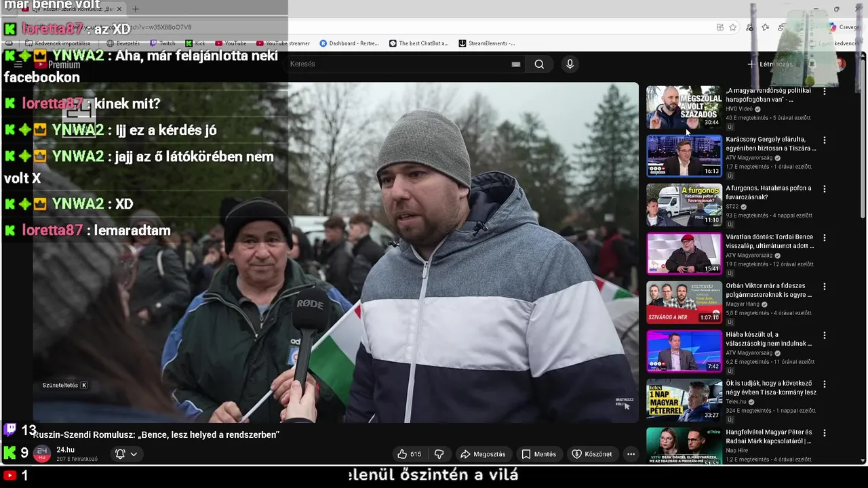This screenshot has width=868, height=488.
Task: Open the YouTube streamer bookmark
Action: pos(283,43)
